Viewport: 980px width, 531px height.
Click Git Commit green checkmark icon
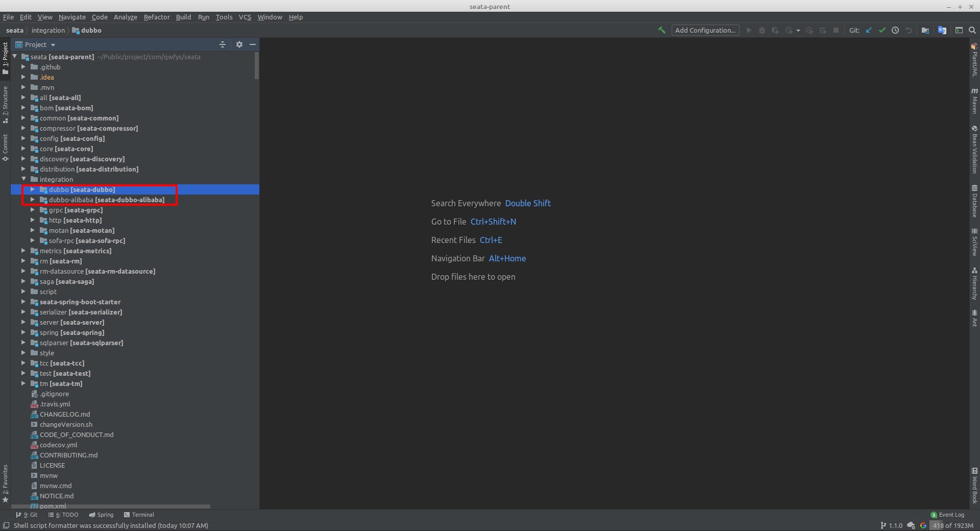tap(882, 30)
